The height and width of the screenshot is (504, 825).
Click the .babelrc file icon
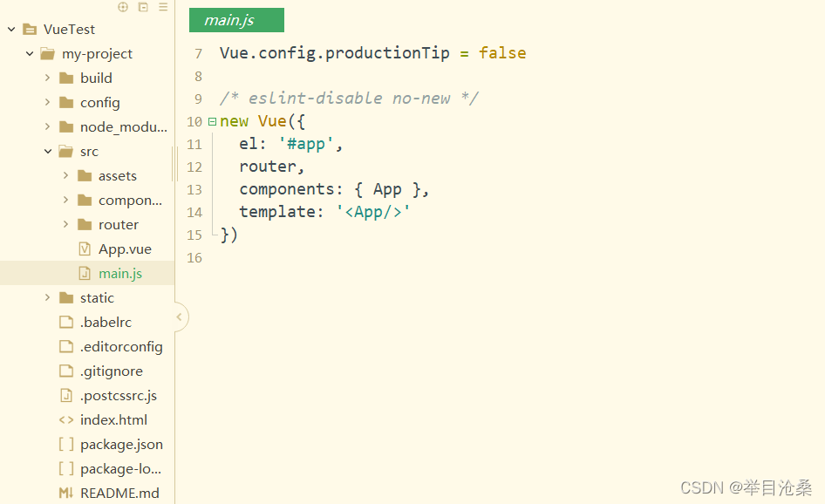pos(66,322)
